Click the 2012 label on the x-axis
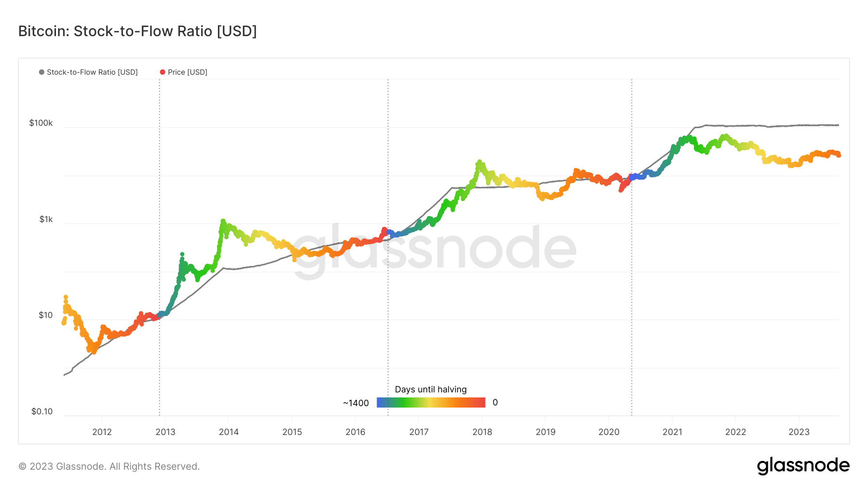This screenshot has height=488, width=868. click(102, 432)
